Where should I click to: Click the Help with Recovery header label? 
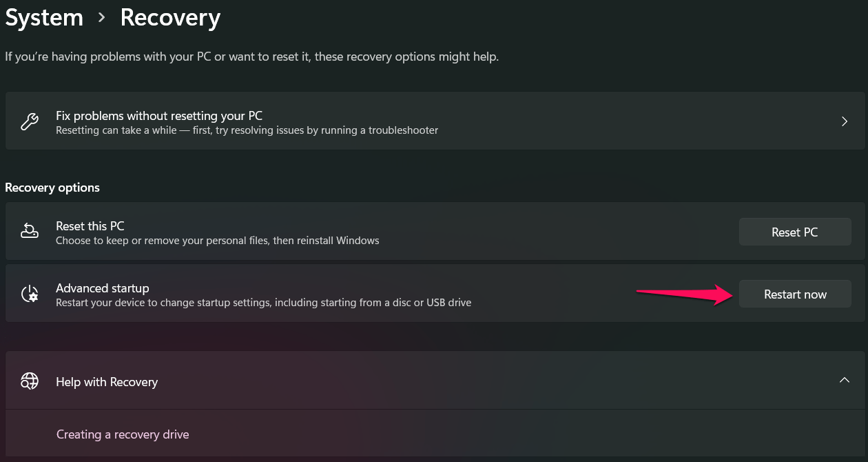pos(107,382)
